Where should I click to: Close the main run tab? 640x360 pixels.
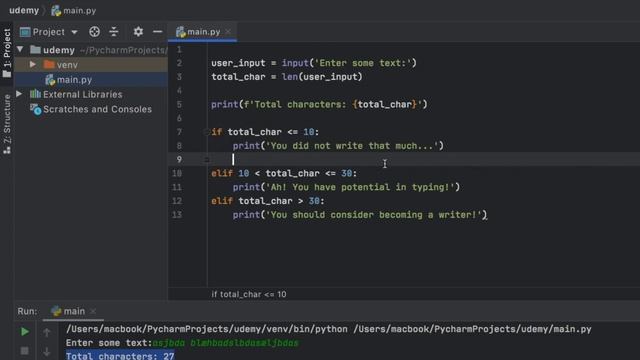[x=93, y=311]
